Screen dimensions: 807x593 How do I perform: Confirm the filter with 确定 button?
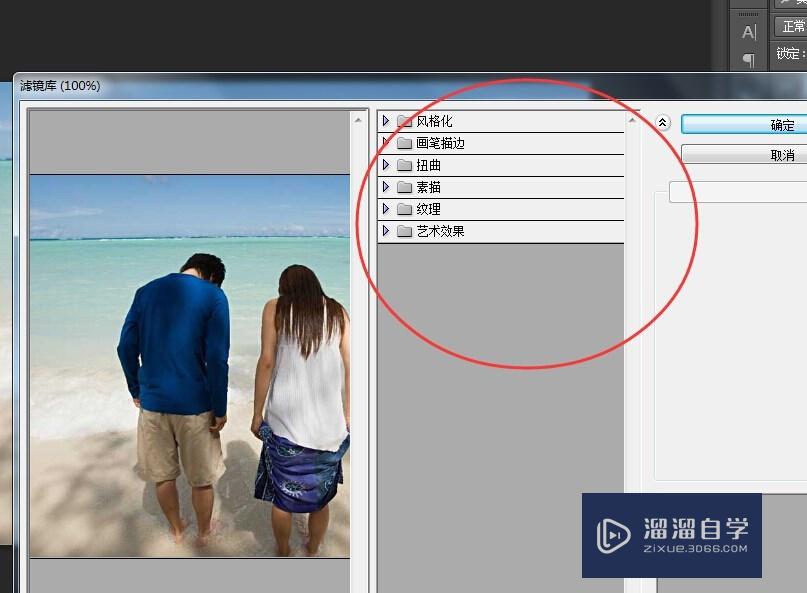[744, 125]
